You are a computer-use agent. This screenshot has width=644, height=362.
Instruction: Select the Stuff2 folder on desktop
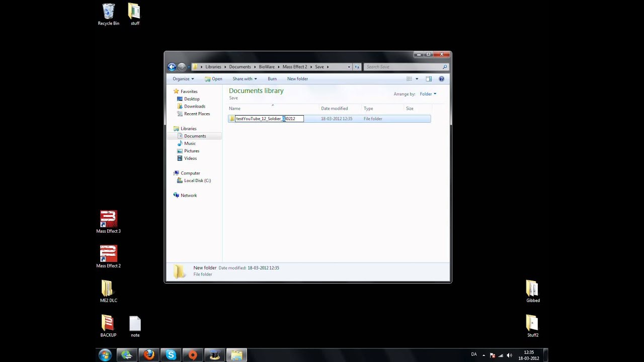[x=533, y=326]
